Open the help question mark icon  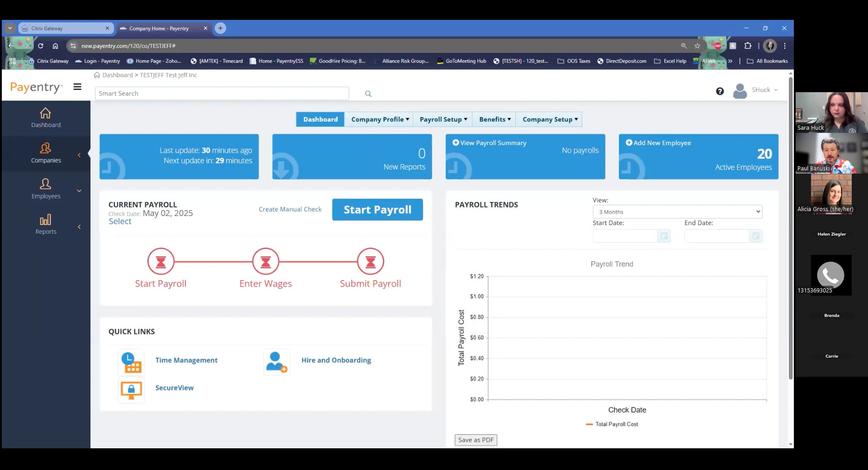pos(720,91)
